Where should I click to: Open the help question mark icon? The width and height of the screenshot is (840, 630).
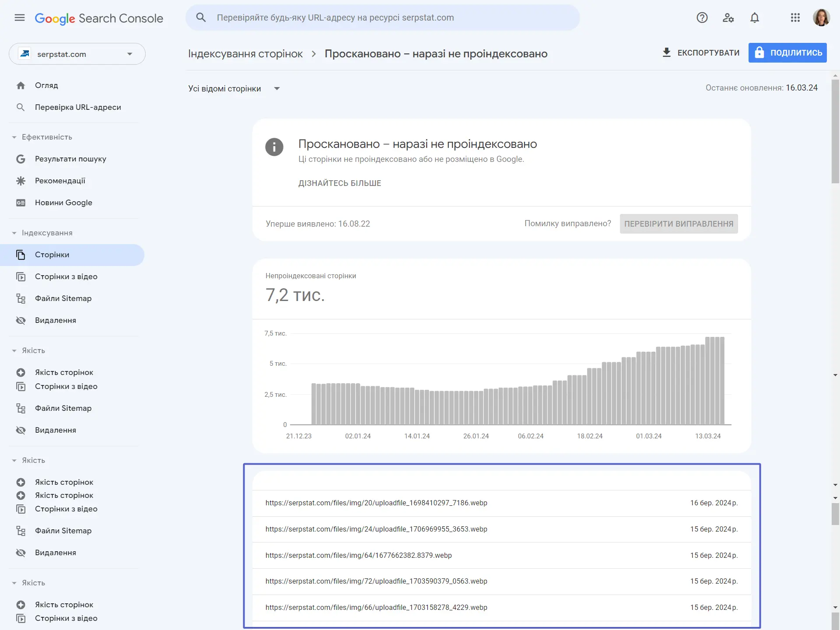point(702,17)
